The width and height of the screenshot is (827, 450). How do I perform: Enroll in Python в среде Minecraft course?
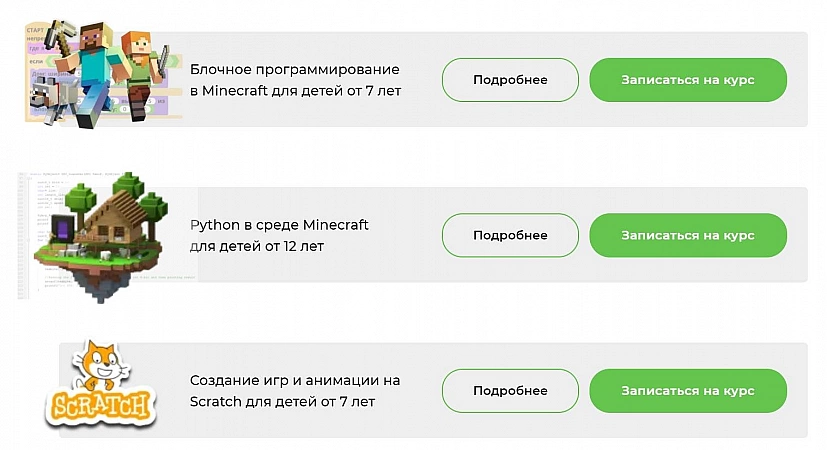coord(687,235)
